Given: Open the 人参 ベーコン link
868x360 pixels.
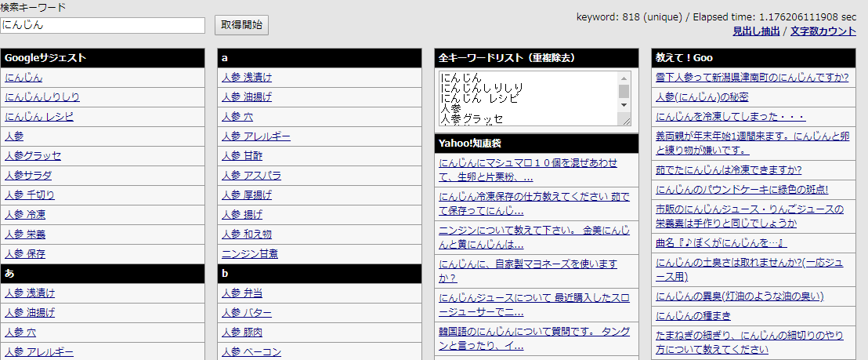Looking at the screenshot, I should pos(251,351).
